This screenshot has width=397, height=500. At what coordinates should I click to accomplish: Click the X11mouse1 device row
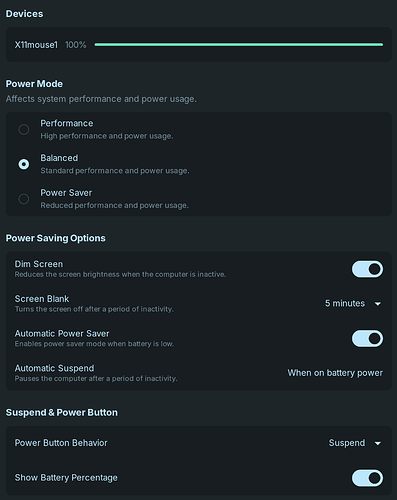(x=199, y=45)
